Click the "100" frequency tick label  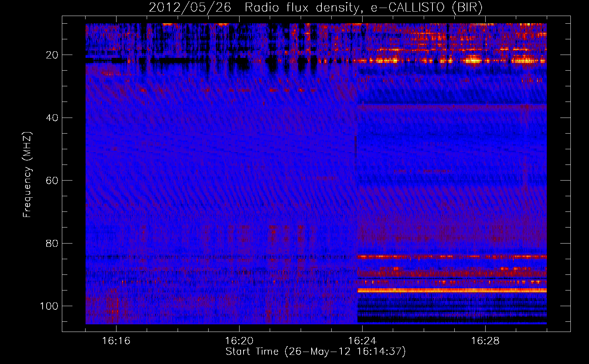(49, 306)
